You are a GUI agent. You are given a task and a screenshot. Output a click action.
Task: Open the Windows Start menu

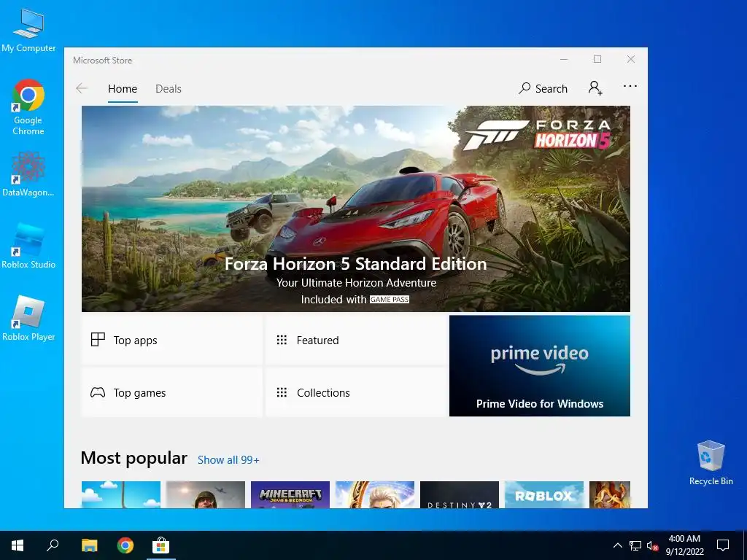tap(18, 545)
